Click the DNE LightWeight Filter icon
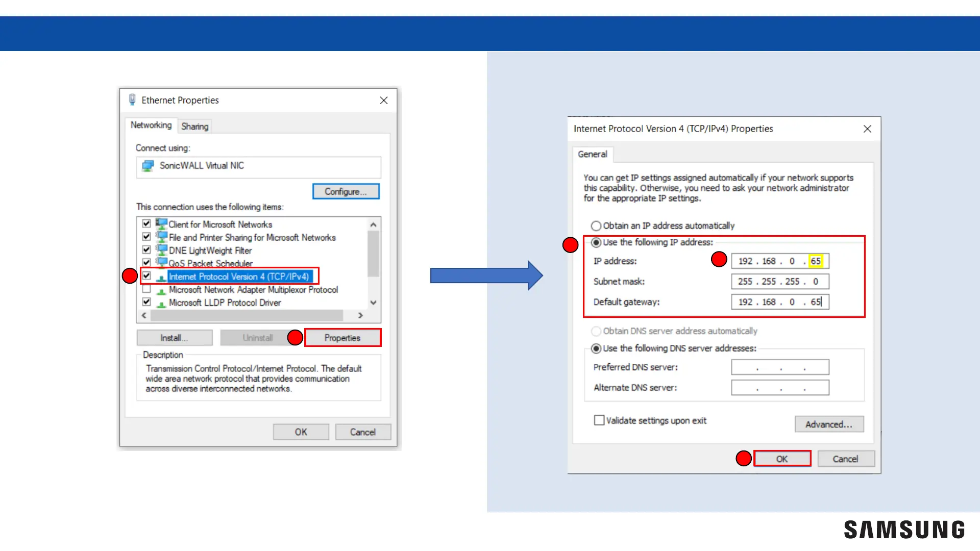The image size is (980, 551). [162, 250]
